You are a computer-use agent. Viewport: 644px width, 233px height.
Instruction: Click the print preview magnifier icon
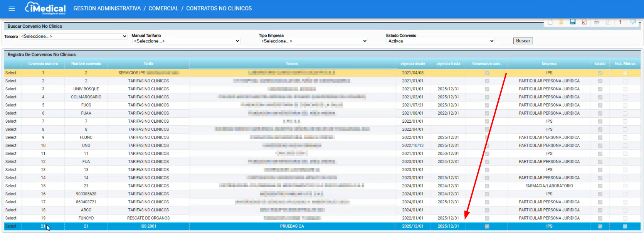608,22
